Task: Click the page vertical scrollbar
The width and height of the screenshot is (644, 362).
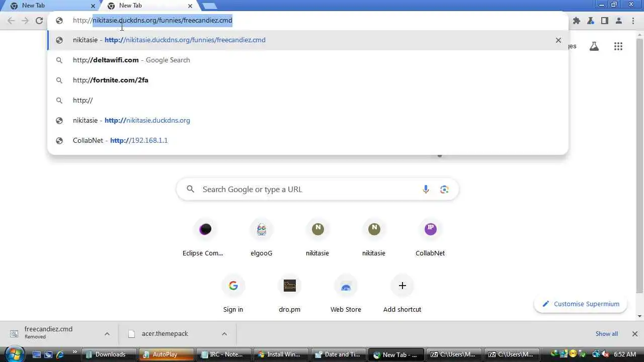Action: tap(640, 166)
